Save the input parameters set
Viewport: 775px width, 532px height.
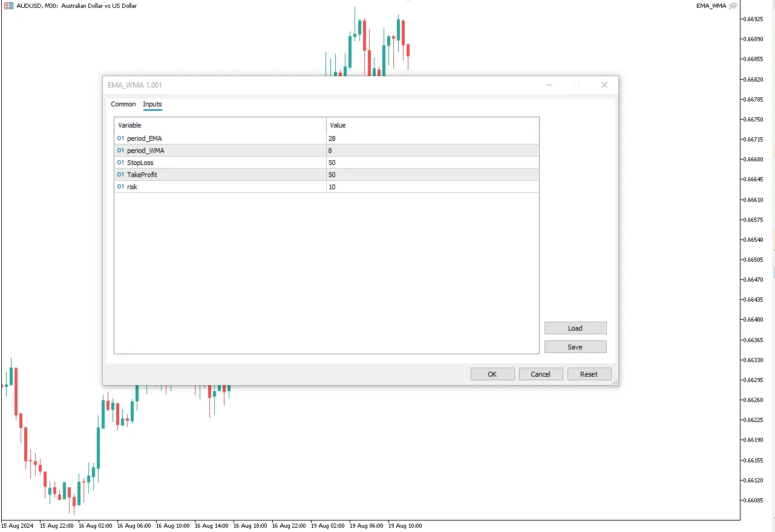coord(575,347)
